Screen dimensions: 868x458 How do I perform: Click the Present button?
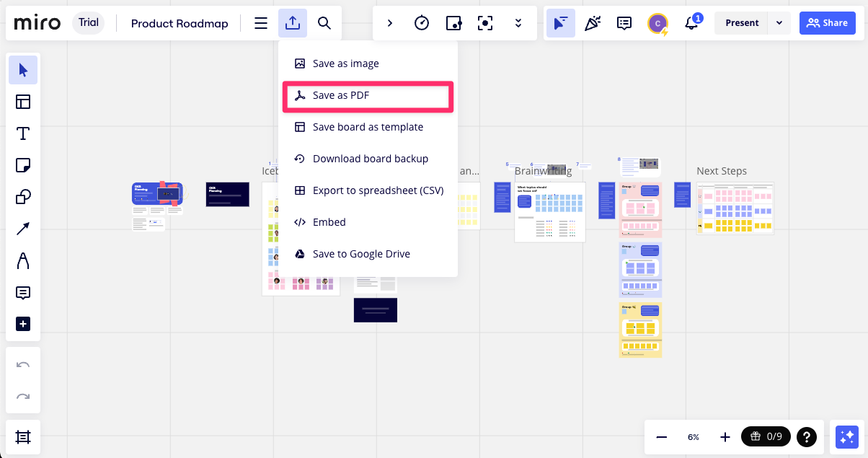(x=742, y=23)
